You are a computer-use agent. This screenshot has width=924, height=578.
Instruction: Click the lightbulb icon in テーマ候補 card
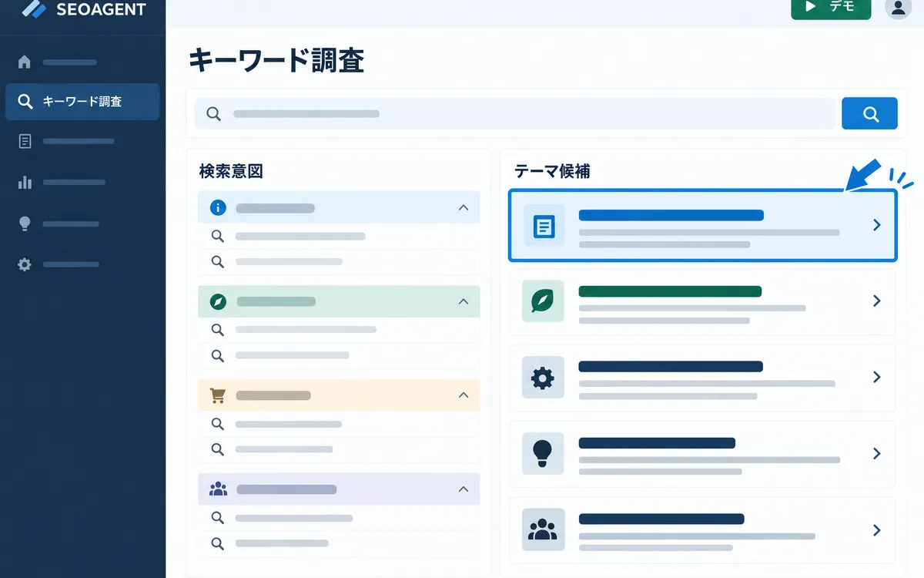click(543, 453)
